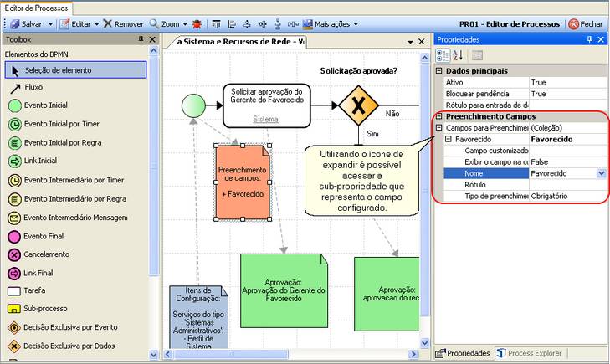Select the Evento Final element
The width and height of the screenshot is (610, 364).
36,236
